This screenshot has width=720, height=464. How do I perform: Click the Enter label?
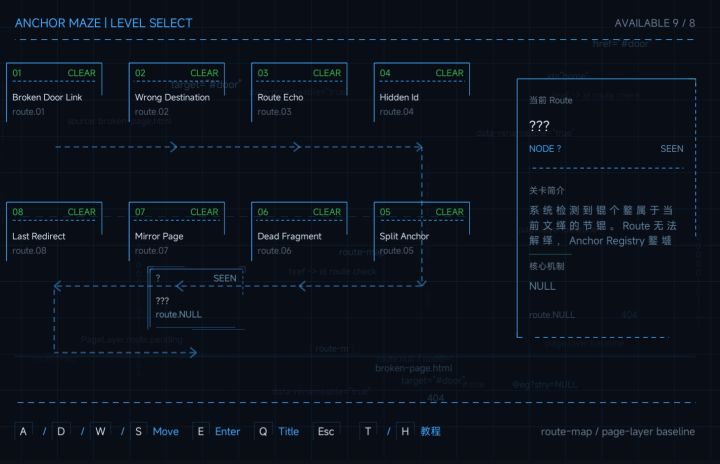227,431
